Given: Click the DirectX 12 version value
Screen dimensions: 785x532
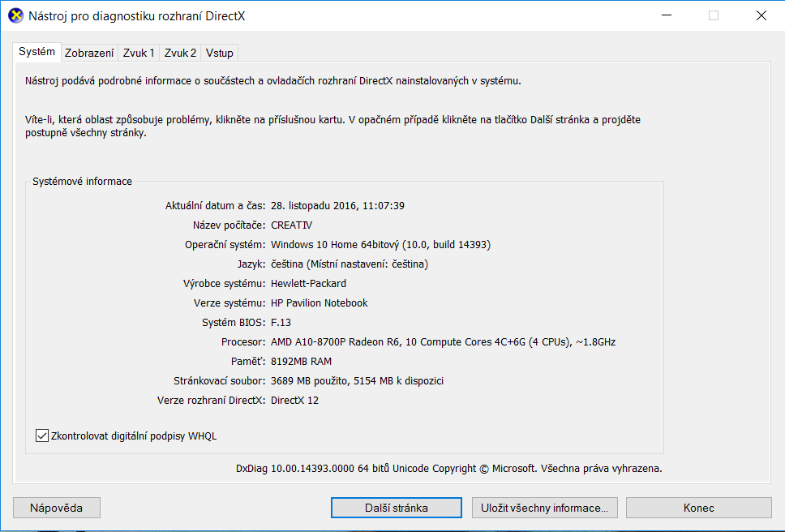Looking at the screenshot, I should pos(294,400).
